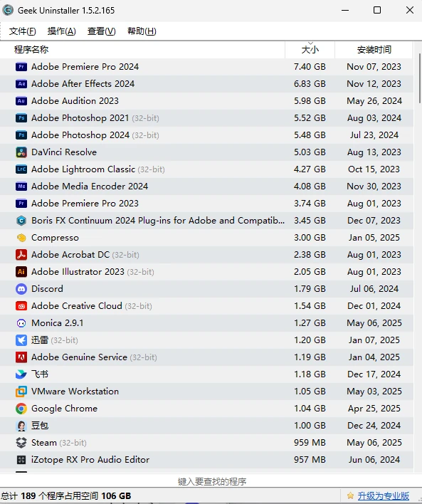This screenshot has width=422, height=504.
Task: Select the Compresso name text
Action: pyautogui.click(x=55, y=238)
